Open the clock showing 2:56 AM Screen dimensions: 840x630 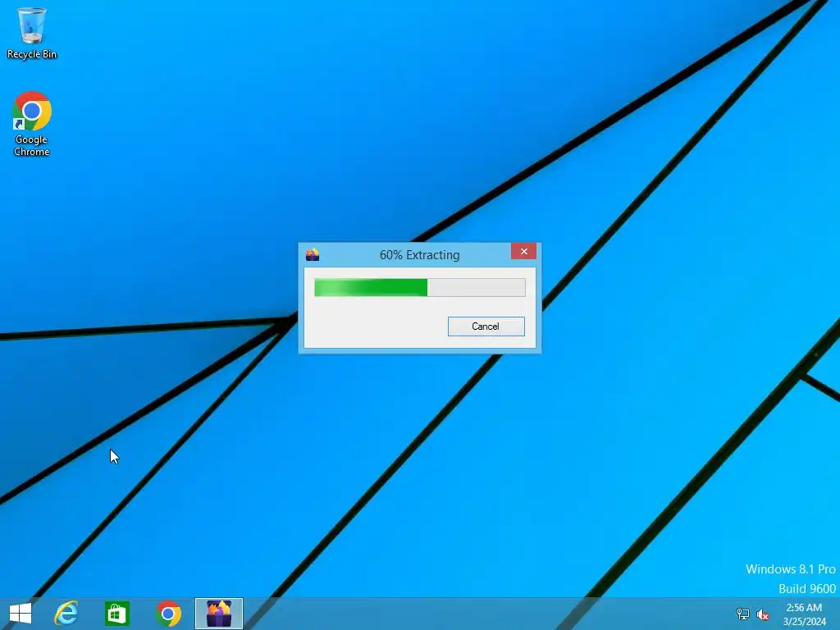coord(804,614)
